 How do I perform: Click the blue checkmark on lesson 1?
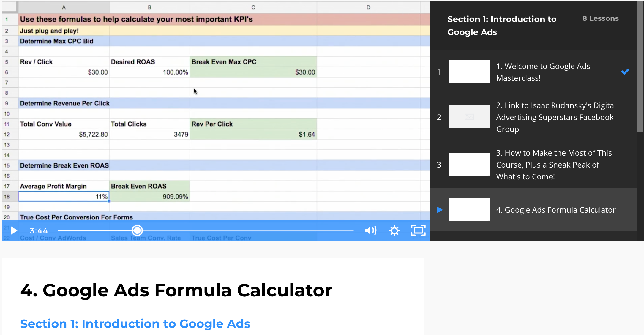[x=625, y=72]
